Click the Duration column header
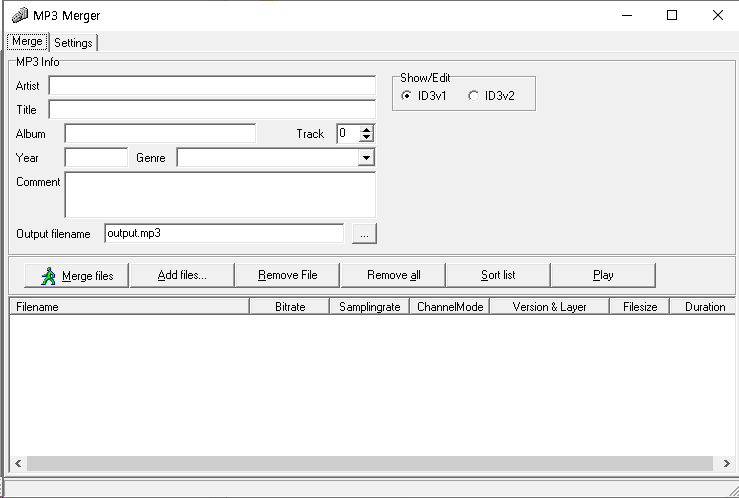Image resolution: width=739 pixels, height=498 pixels. [x=703, y=307]
